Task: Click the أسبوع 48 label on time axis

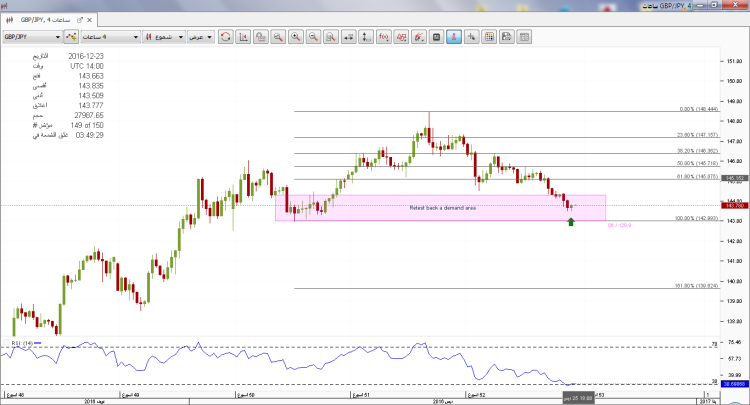Action: [x=15, y=395]
